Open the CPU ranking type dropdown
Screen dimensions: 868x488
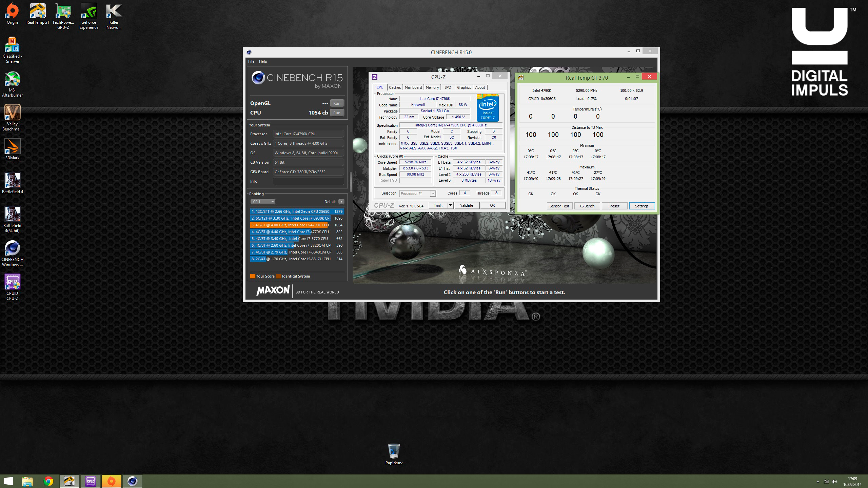point(263,202)
